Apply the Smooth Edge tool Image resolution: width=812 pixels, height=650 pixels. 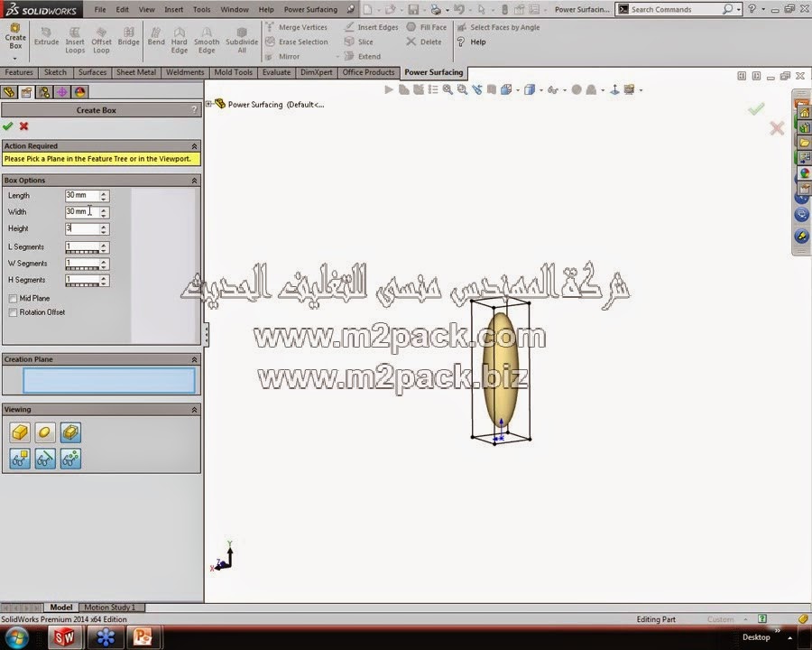[x=207, y=41]
